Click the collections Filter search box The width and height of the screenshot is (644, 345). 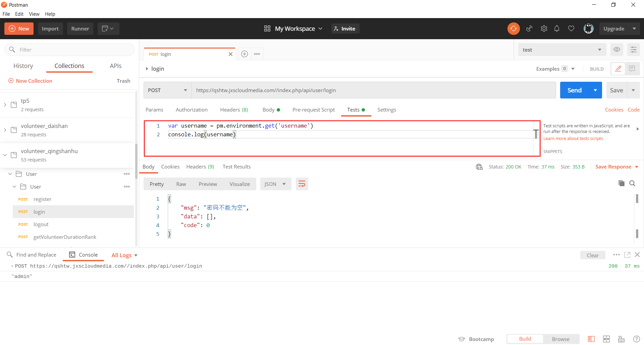69,50
